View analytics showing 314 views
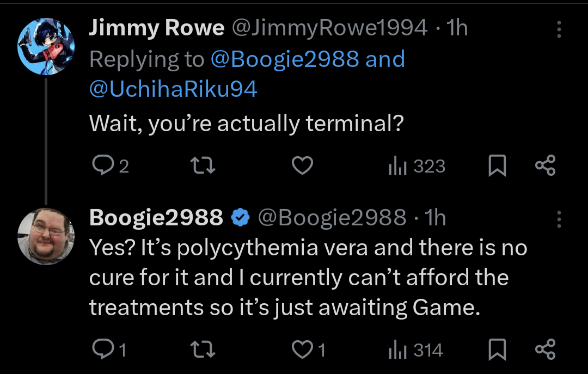The image size is (588, 374). (415, 350)
